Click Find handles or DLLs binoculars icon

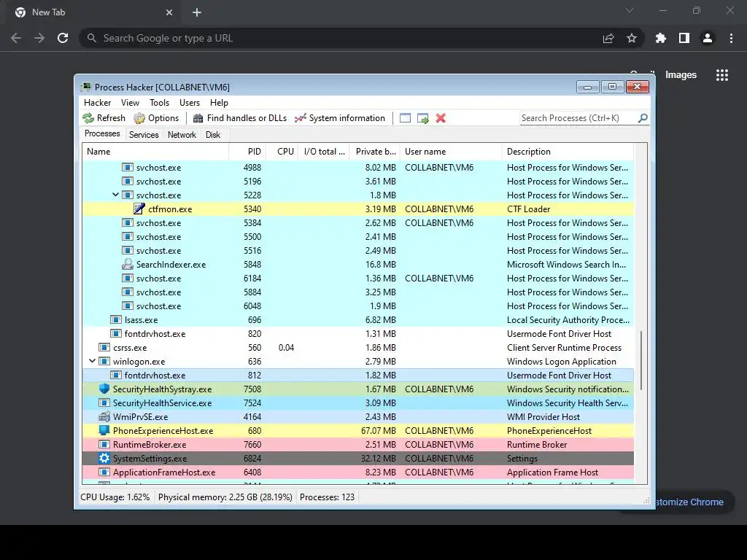198,118
